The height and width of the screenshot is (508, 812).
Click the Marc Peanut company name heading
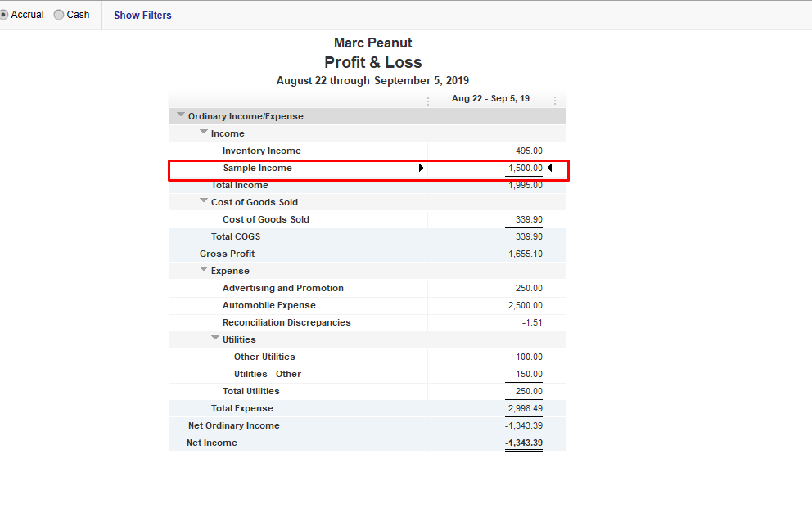[373, 43]
